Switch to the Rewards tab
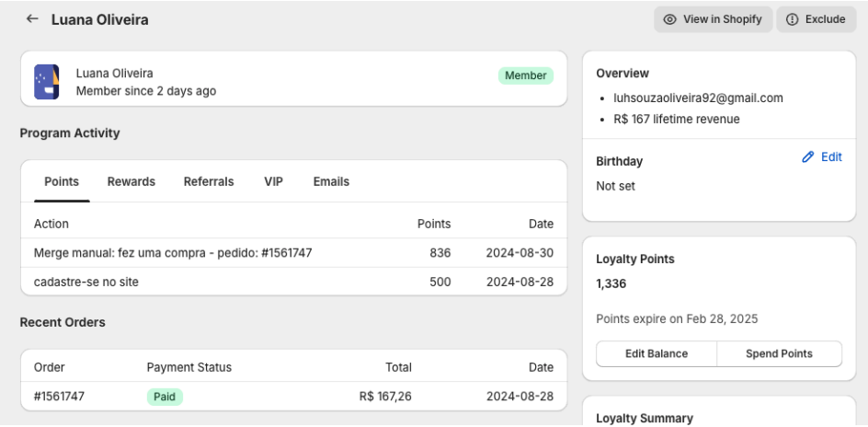The width and height of the screenshot is (868, 427). [x=131, y=181]
